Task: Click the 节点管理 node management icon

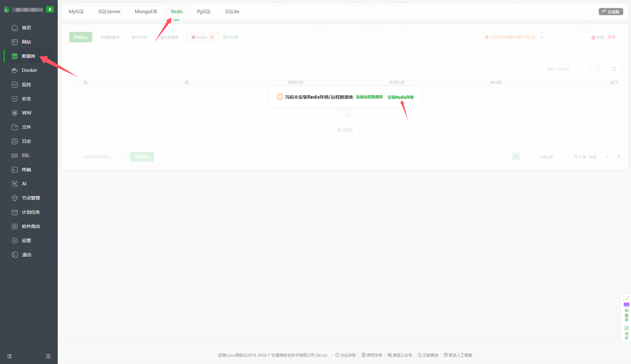Action: tap(15, 198)
